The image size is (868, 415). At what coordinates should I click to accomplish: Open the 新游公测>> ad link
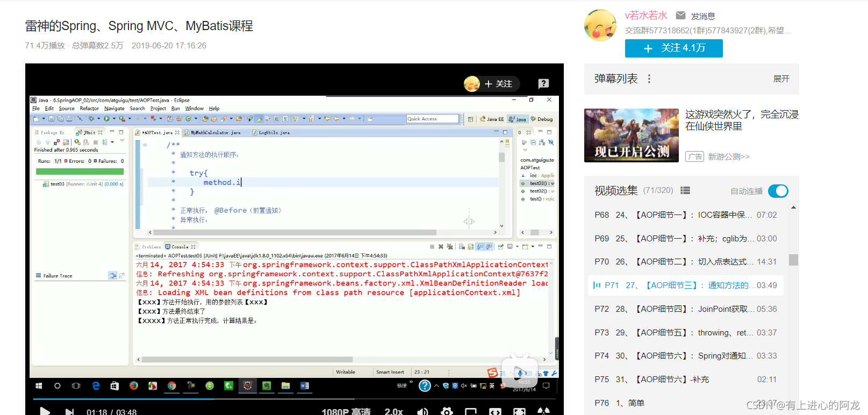728,156
